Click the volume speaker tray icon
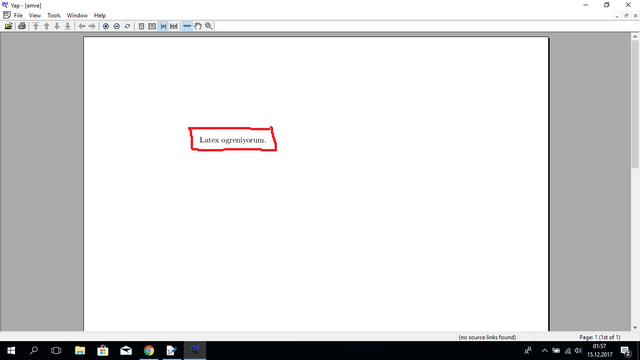 pos(578,351)
